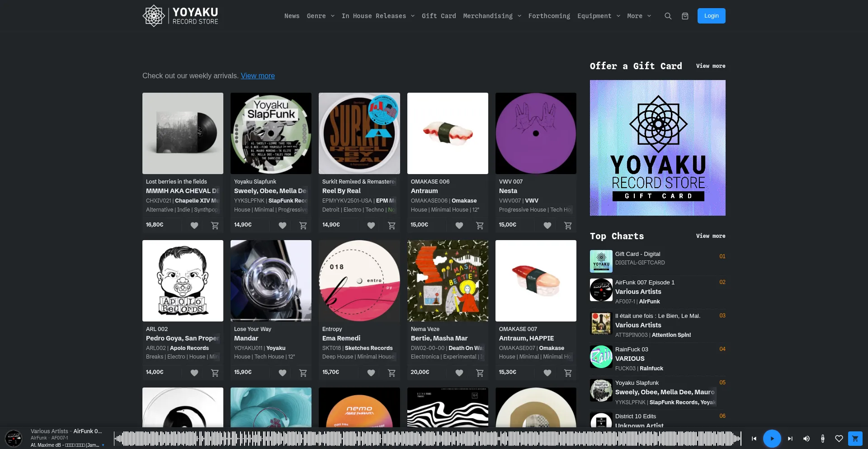Click the volume speaker icon in player
Viewport: 868px width, 449px height.
pyautogui.click(x=806, y=439)
